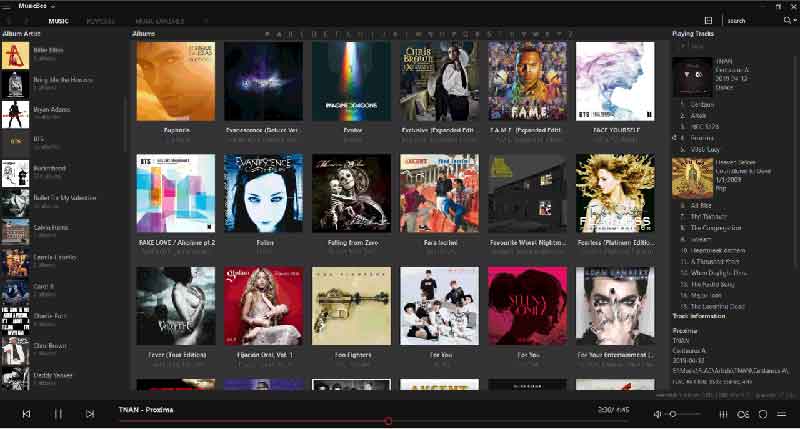Open the FACE YOURSELF album cover
Image resolution: width=800 pixels, height=429 pixels.
point(615,81)
